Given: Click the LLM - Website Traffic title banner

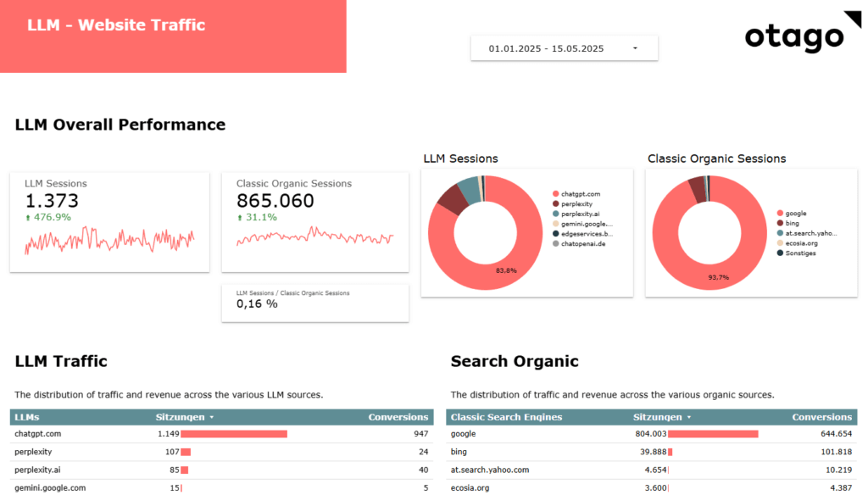Looking at the screenshot, I should tap(173, 36).
